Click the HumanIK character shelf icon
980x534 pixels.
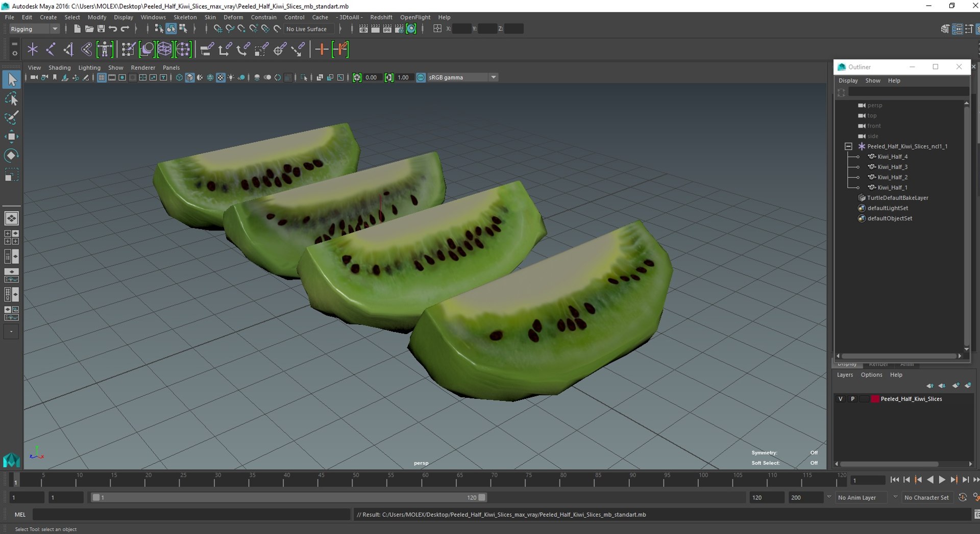(x=105, y=49)
